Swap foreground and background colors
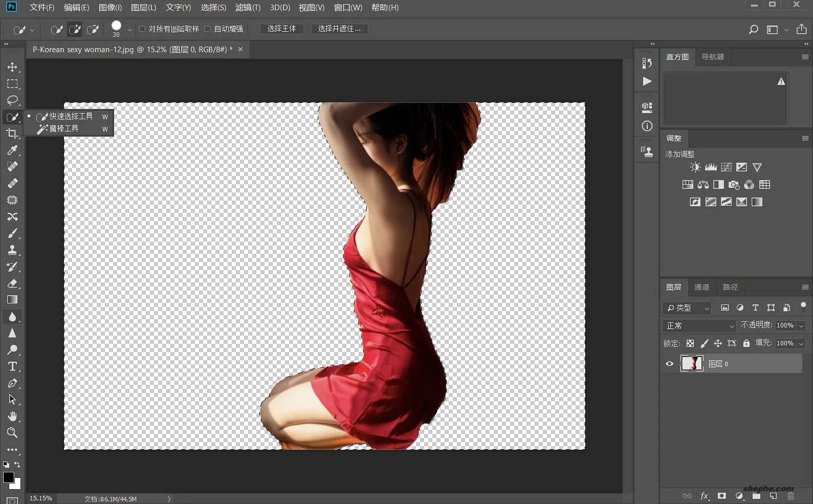 point(17,465)
